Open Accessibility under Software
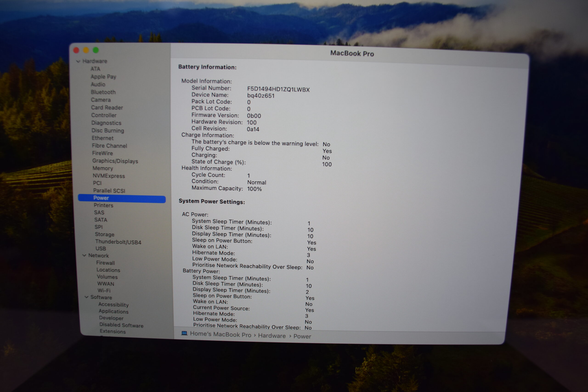The height and width of the screenshot is (392, 588). tap(113, 305)
